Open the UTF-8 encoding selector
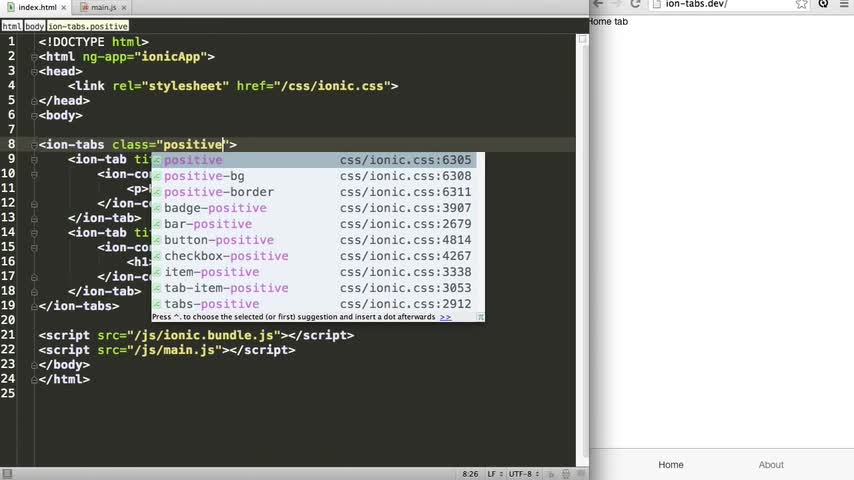The image size is (854, 480). pos(523,474)
